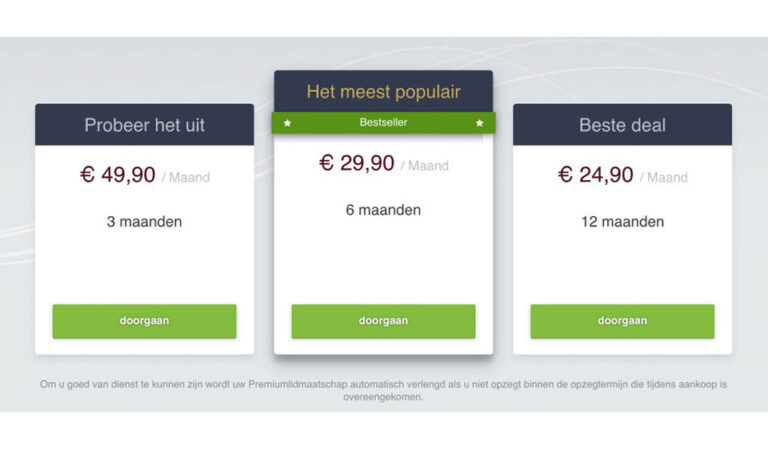Click the Premiumlidmaatschap renewal notice text

coord(384,390)
